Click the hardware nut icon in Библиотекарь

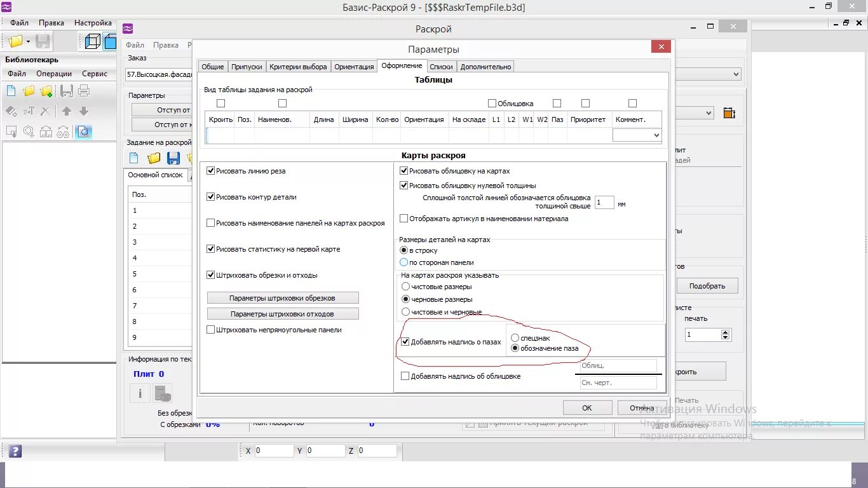click(29, 132)
